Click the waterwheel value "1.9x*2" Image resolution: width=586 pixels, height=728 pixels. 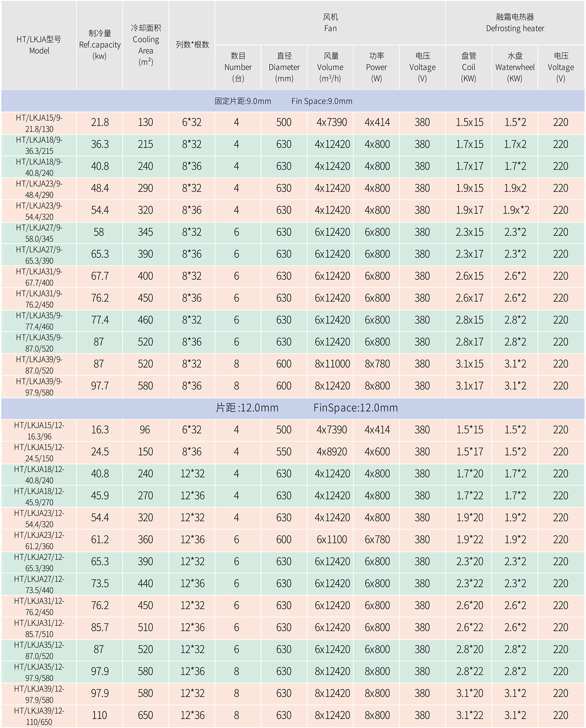(516, 210)
